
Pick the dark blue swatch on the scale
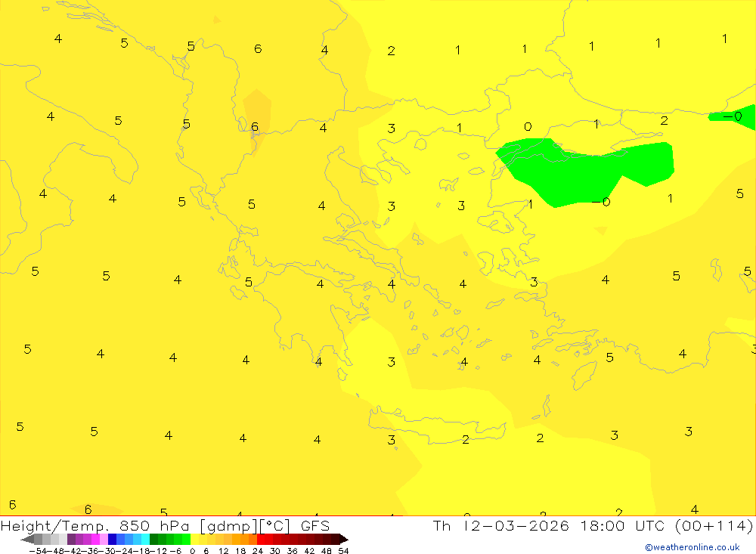(113, 540)
